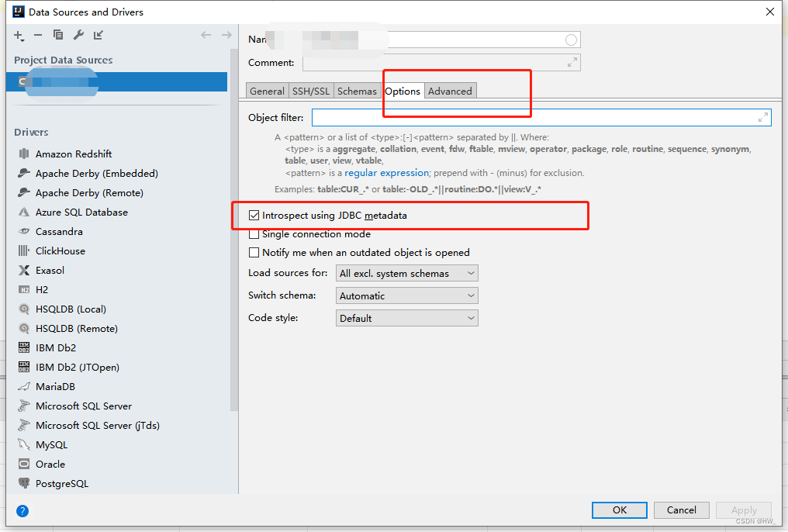Switch to the Schemas tab
The width and height of the screenshot is (788, 532).
coord(357,91)
